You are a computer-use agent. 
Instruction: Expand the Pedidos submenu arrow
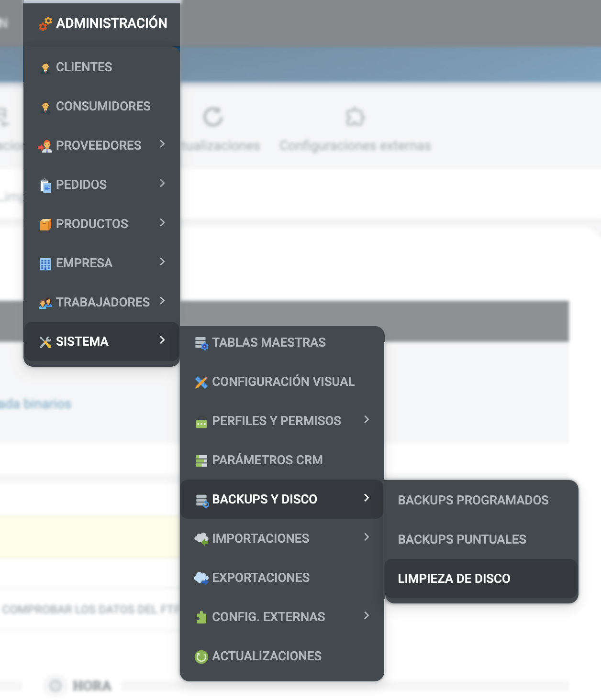162,183
